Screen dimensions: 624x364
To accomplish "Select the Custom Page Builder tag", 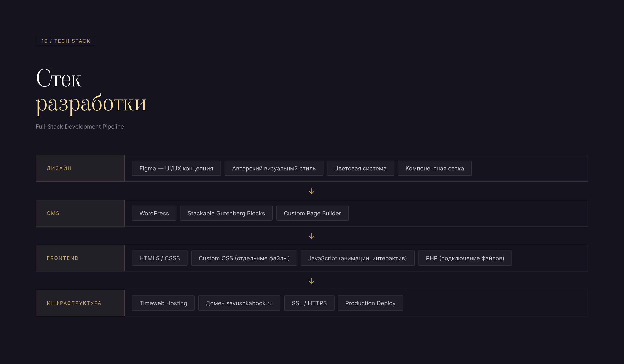I will (x=312, y=213).
